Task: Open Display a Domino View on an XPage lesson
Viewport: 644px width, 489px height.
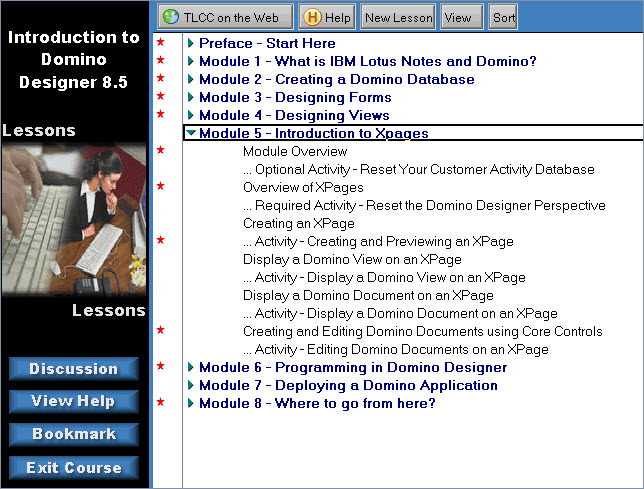Action: coord(352,259)
